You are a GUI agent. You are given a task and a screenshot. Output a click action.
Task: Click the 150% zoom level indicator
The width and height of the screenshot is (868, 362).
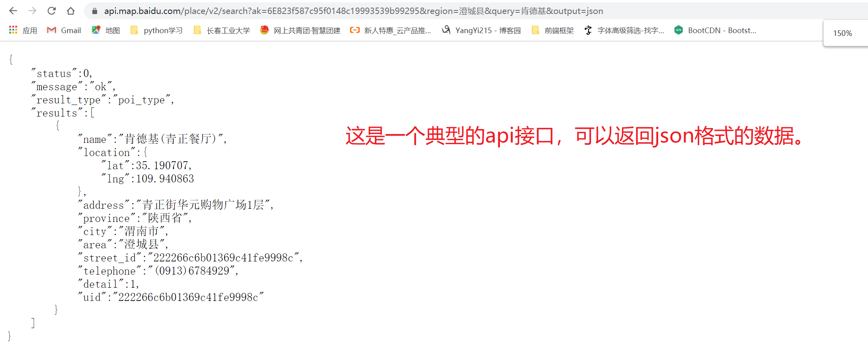click(842, 33)
